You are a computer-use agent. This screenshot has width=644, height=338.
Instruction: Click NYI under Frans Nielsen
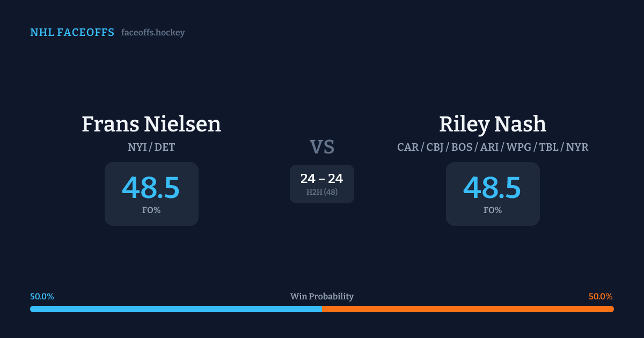(x=137, y=147)
